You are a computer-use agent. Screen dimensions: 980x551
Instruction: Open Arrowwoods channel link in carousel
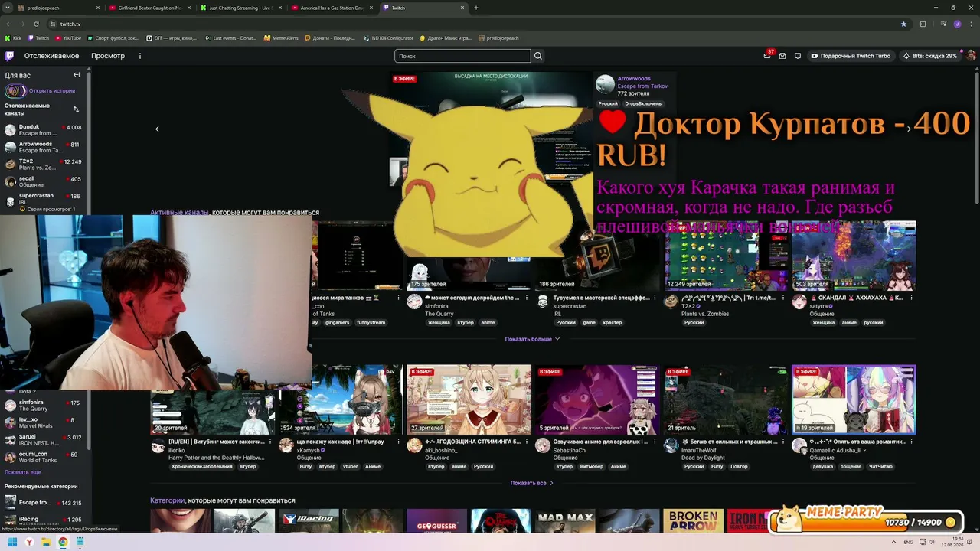[x=634, y=79]
